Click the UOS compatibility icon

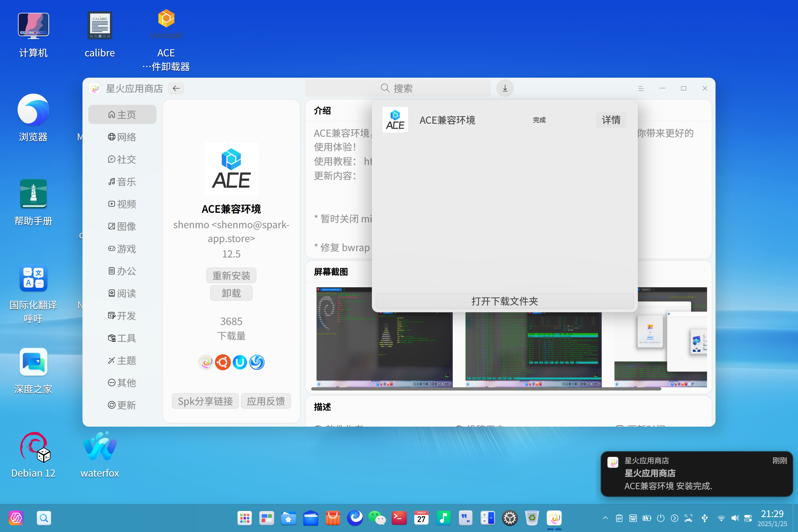240,362
